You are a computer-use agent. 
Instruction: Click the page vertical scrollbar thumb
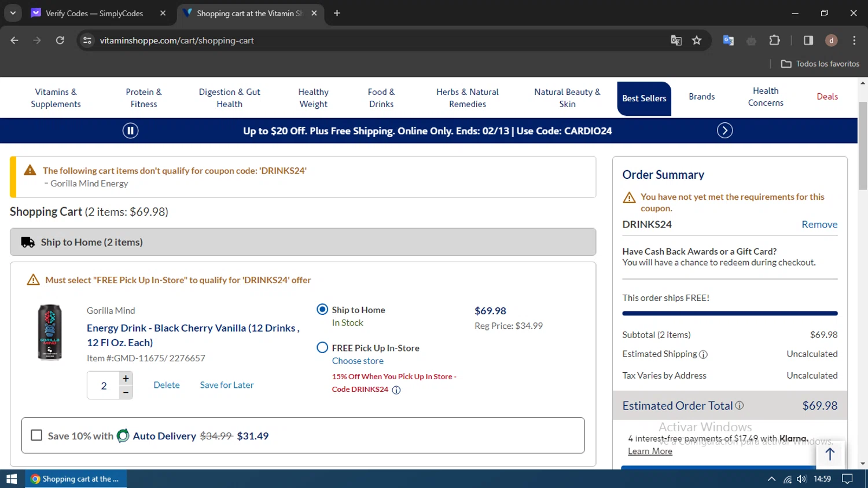pyautogui.click(x=863, y=145)
